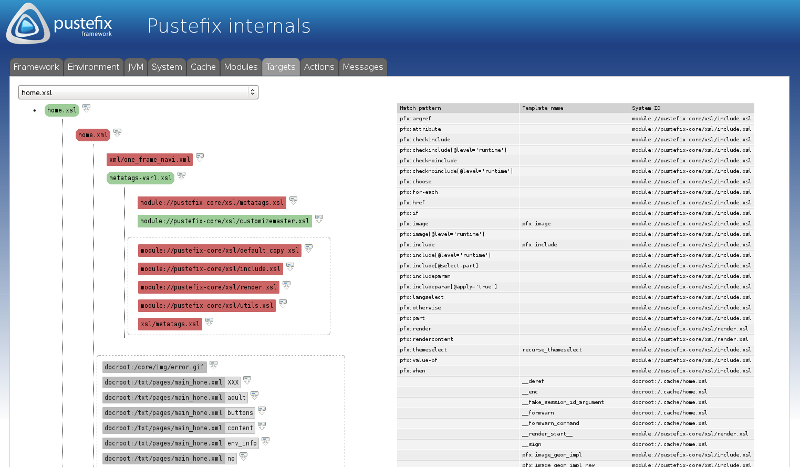Select the Targets tab

(281, 67)
